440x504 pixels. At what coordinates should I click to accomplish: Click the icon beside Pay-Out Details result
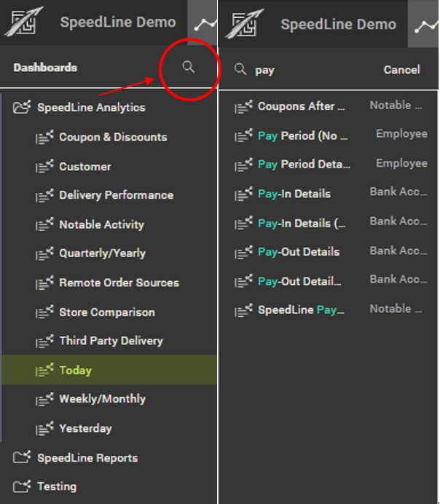pyautogui.click(x=243, y=252)
